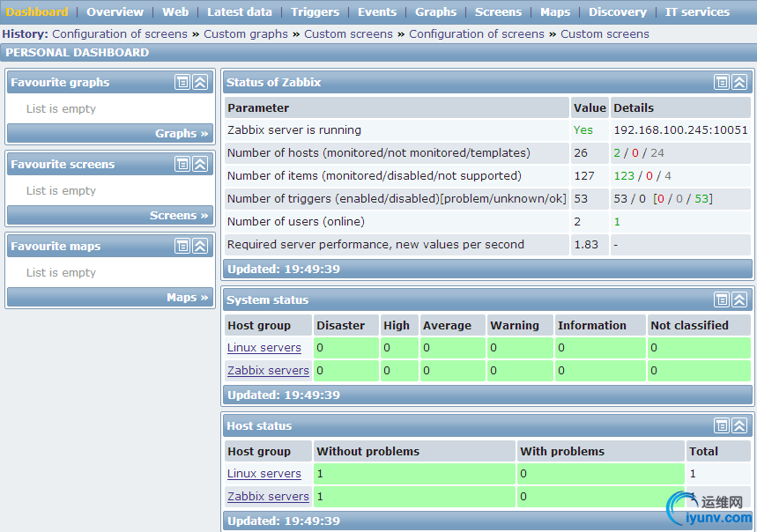
Task: Collapse the Favourite maps widget
Action: pyautogui.click(x=200, y=247)
